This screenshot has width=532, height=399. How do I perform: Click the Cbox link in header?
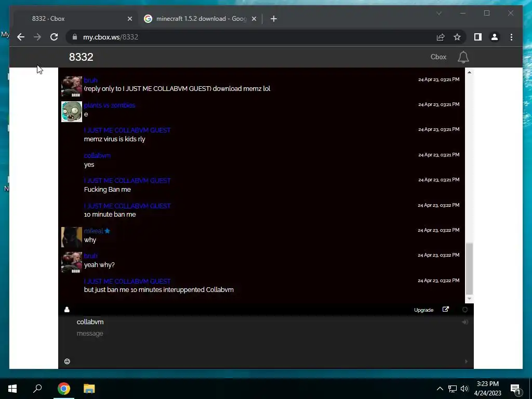(438, 57)
